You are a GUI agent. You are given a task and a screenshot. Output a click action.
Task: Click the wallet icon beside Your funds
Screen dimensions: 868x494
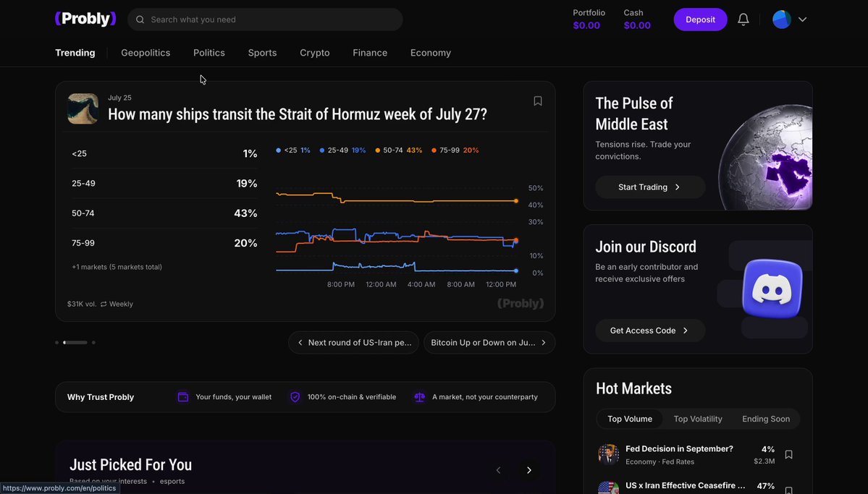point(183,396)
